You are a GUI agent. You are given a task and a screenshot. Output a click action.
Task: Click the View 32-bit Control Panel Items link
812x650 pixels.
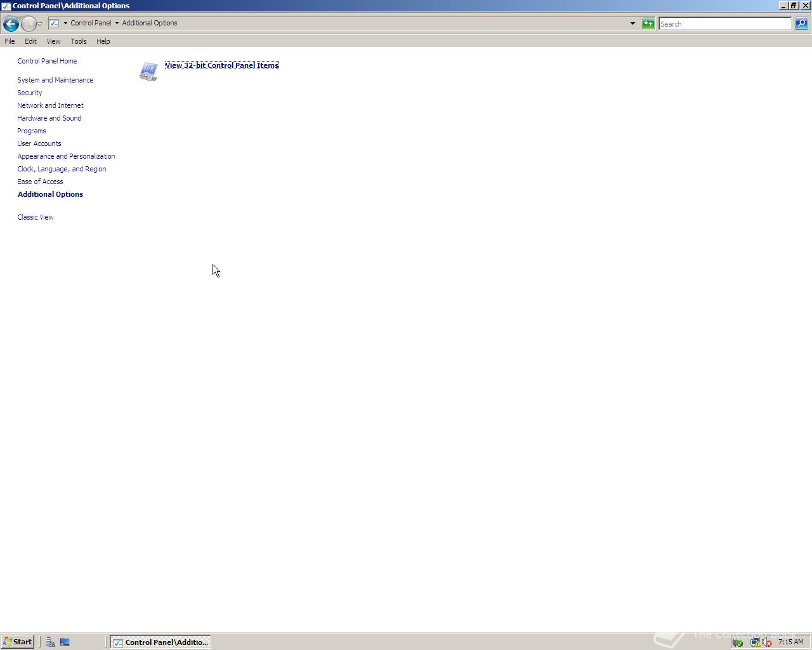click(222, 65)
